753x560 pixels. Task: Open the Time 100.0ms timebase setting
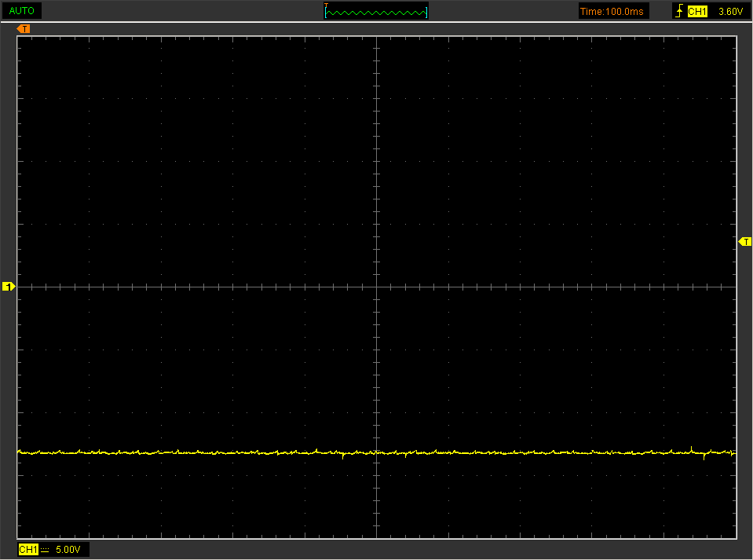(x=613, y=10)
